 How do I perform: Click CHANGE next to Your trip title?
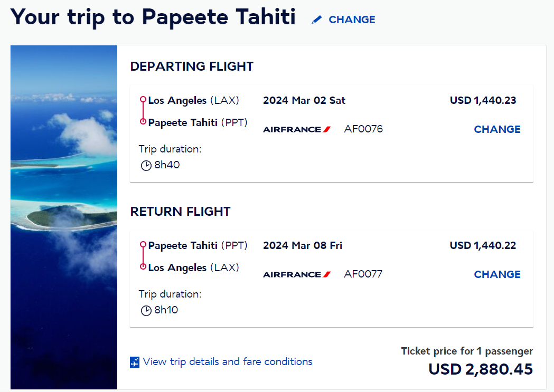(352, 20)
